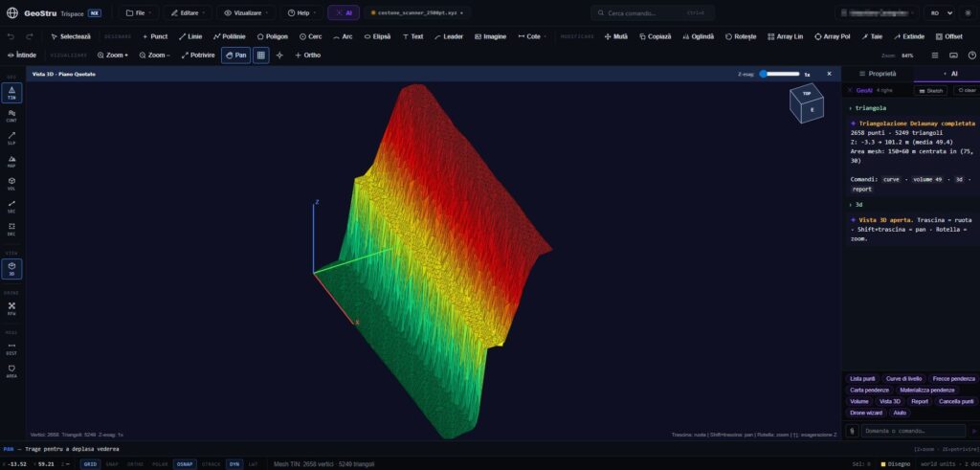The image size is (980, 470).
Task: Open the MAP slope map tool
Action: click(x=11, y=161)
